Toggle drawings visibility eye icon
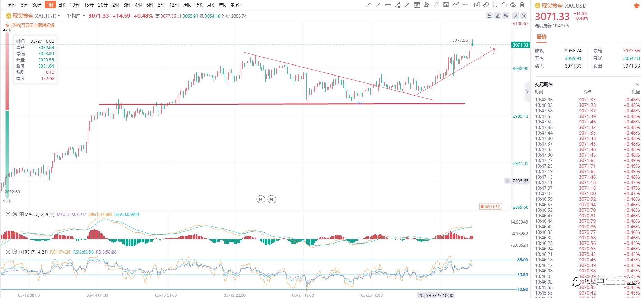 (x=513, y=5)
